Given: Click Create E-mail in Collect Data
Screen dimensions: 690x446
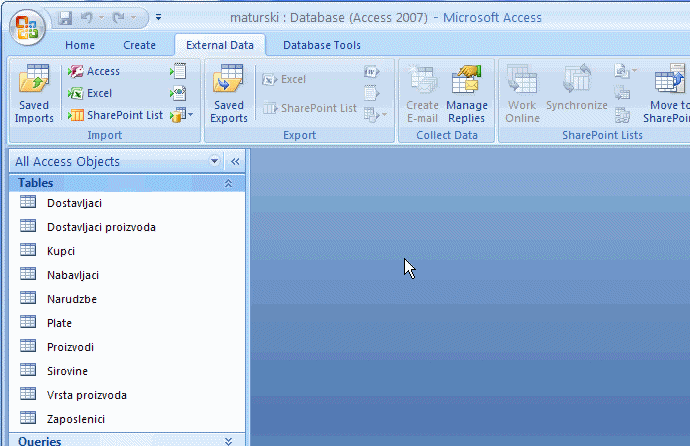Looking at the screenshot, I should [x=422, y=94].
